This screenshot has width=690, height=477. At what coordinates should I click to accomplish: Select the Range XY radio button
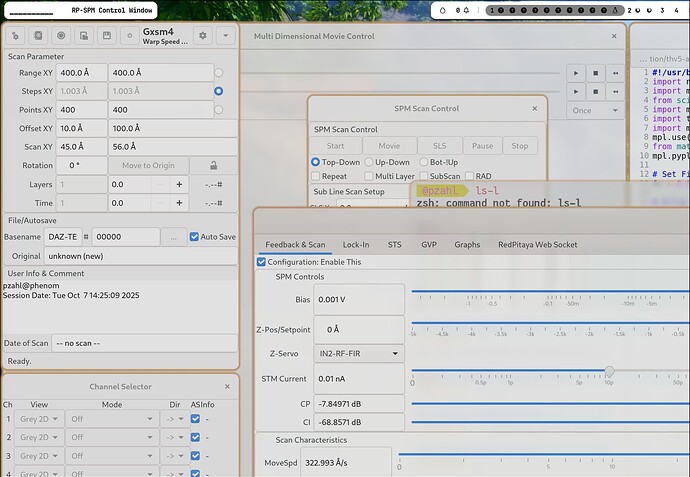click(219, 73)
